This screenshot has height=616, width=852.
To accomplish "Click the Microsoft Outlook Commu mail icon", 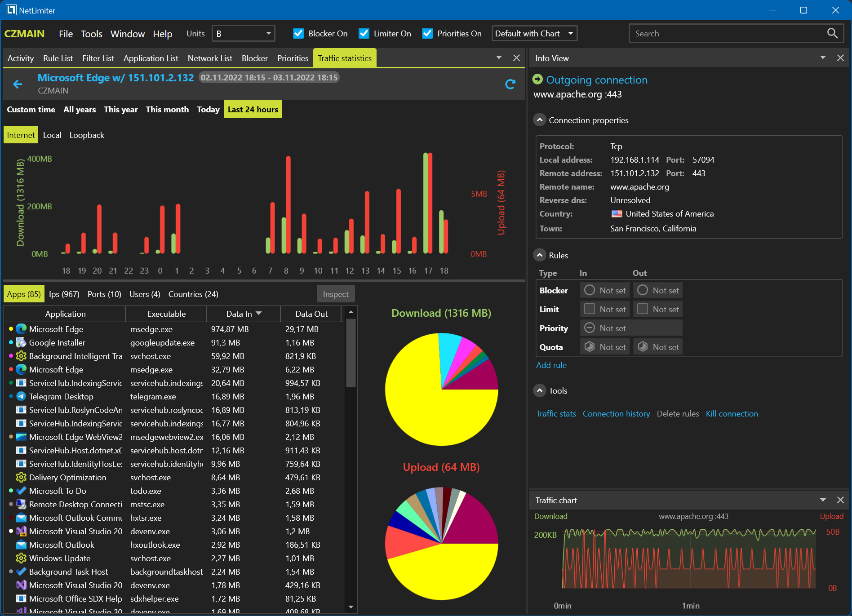I will click(21, 518).
